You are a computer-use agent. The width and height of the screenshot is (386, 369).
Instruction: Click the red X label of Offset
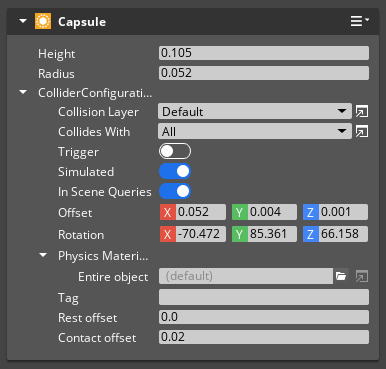point(168,212)
